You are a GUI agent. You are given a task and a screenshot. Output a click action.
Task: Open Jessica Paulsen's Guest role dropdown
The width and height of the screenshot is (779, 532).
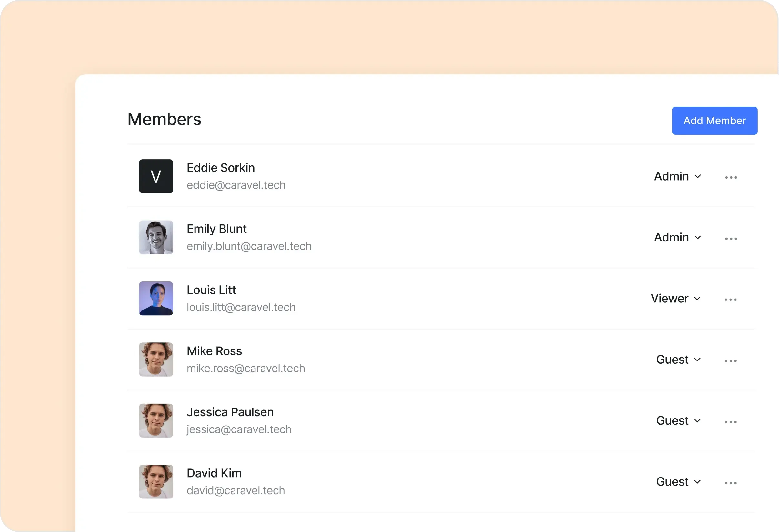tap(678, 420)
